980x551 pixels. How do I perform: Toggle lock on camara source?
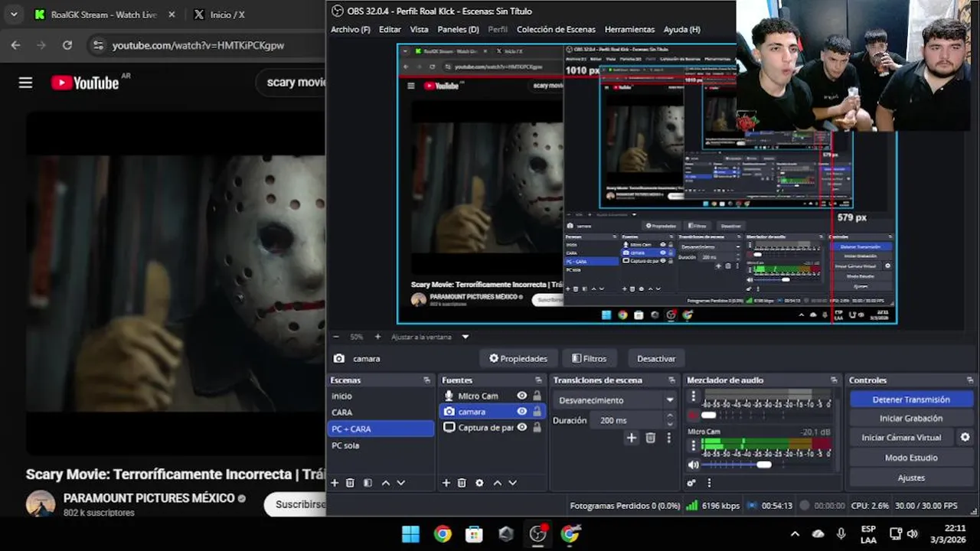[537, 412]
